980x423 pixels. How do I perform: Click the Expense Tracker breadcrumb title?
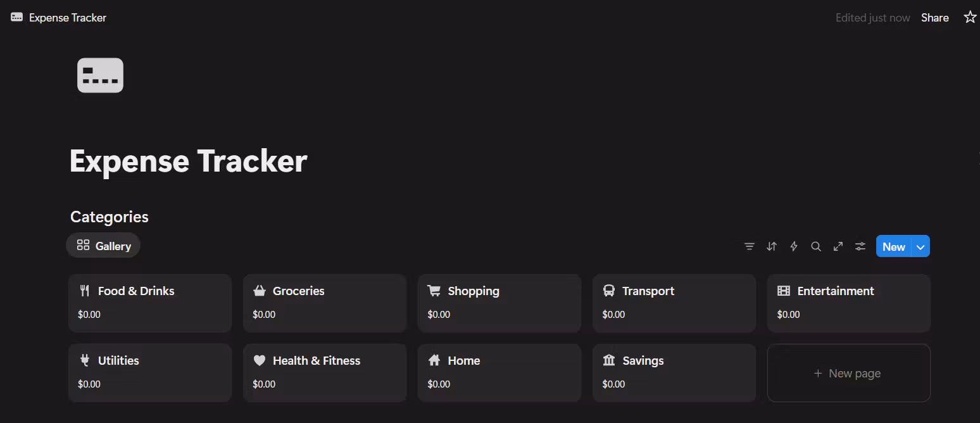67,18
